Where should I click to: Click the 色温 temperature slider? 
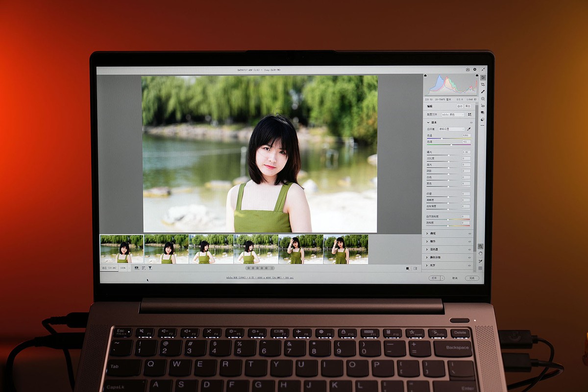(449, 138)
